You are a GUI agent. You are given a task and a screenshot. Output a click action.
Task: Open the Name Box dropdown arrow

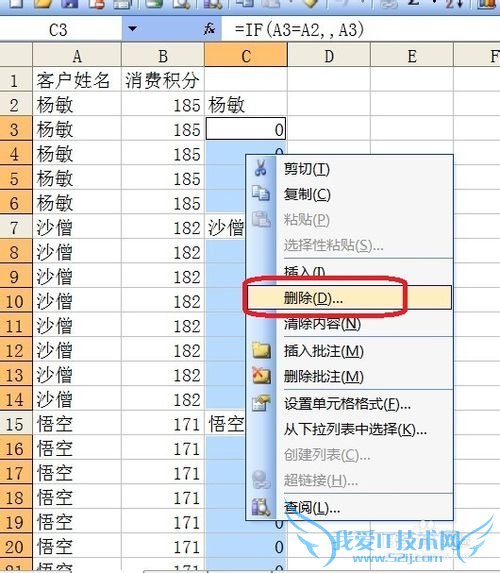[132, 29]
